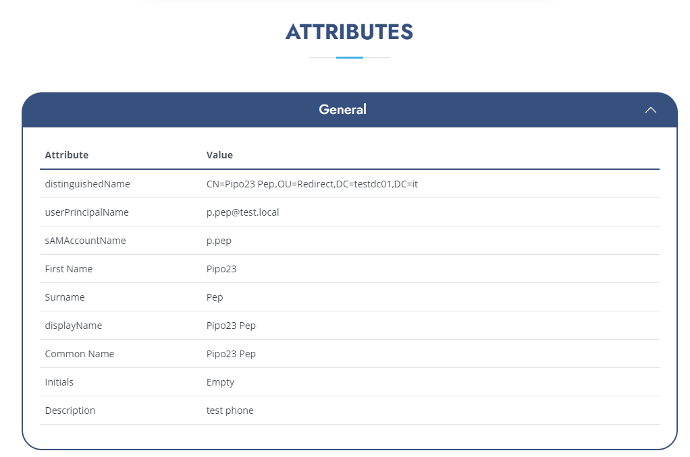Click the p.pep@test.local value
Image resolution: width=690 pixels, height=457 pixels.
click(x=242, y=212)
